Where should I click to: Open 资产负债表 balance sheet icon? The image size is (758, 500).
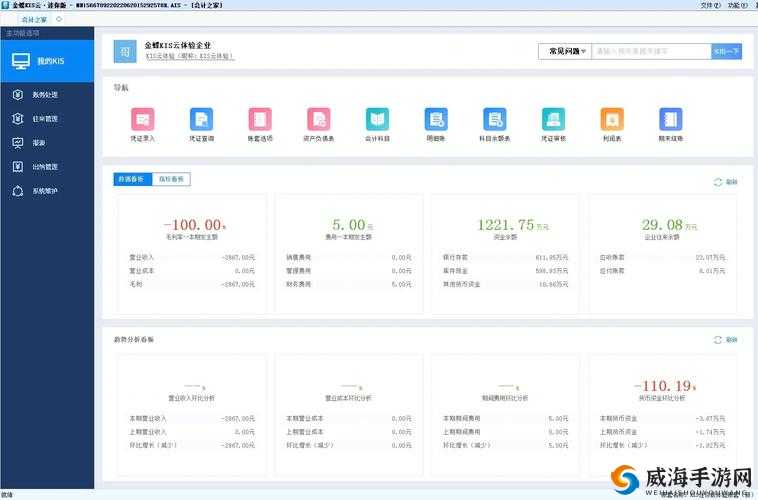pos(319,119)
